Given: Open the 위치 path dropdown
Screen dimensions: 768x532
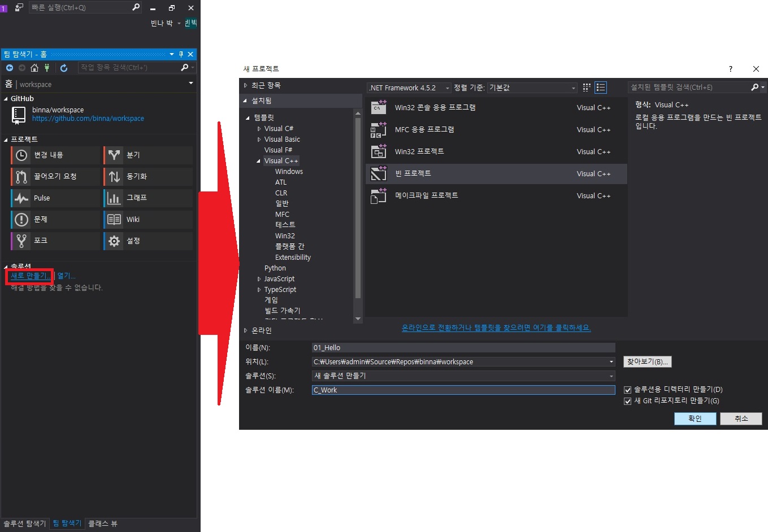Looking at the screenshot, I should (x=611, y=362).
